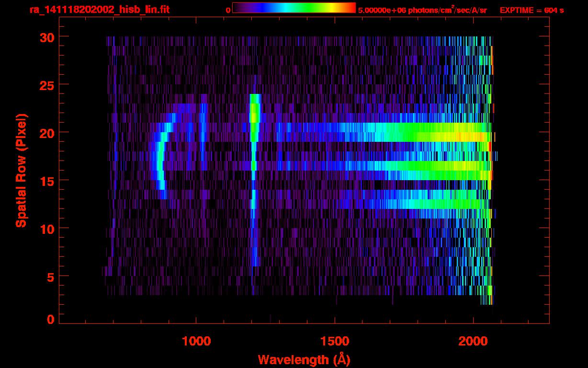Click the spatial row 15 tick label

pos(46,181)
